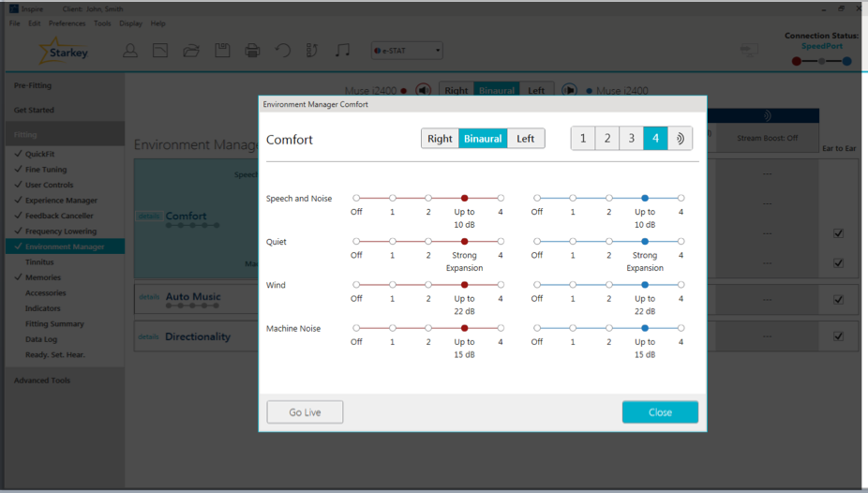This screenshot has width=868, height=493.
Task: Open details link for Comfort
Action: click(148, 217)
